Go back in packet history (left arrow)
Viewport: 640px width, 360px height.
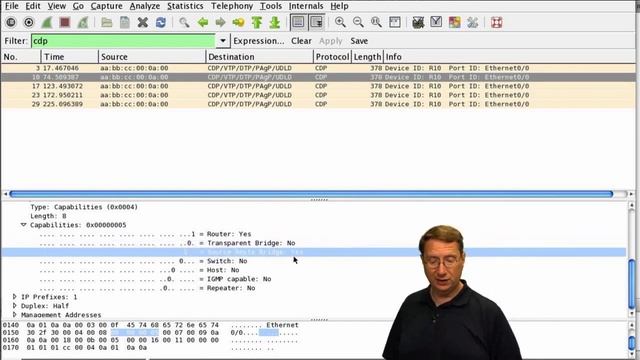(202, 22)
